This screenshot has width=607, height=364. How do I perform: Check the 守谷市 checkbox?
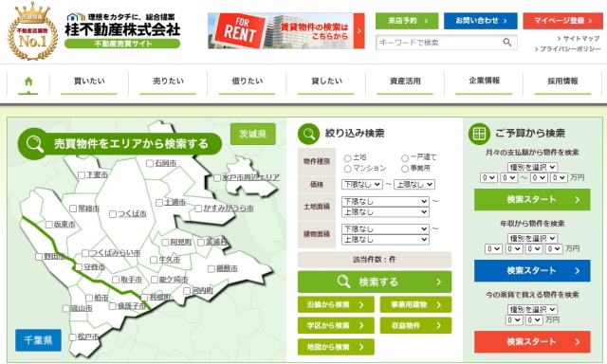(79, 267)
